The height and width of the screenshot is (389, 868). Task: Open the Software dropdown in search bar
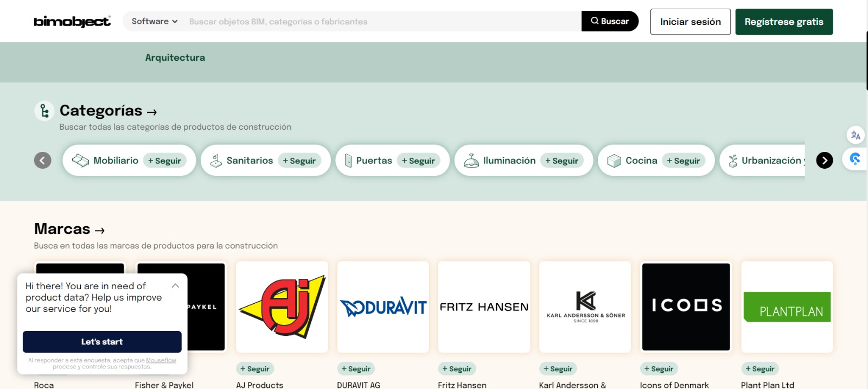click(x=155, y=21)
